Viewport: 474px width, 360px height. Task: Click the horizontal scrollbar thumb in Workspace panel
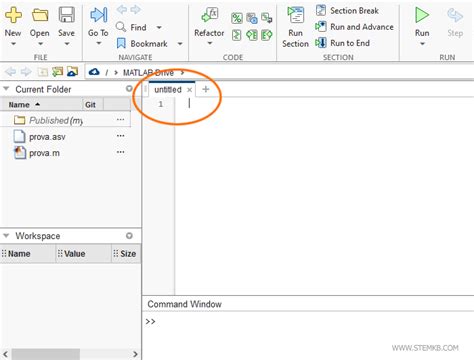tap(46, 354)
